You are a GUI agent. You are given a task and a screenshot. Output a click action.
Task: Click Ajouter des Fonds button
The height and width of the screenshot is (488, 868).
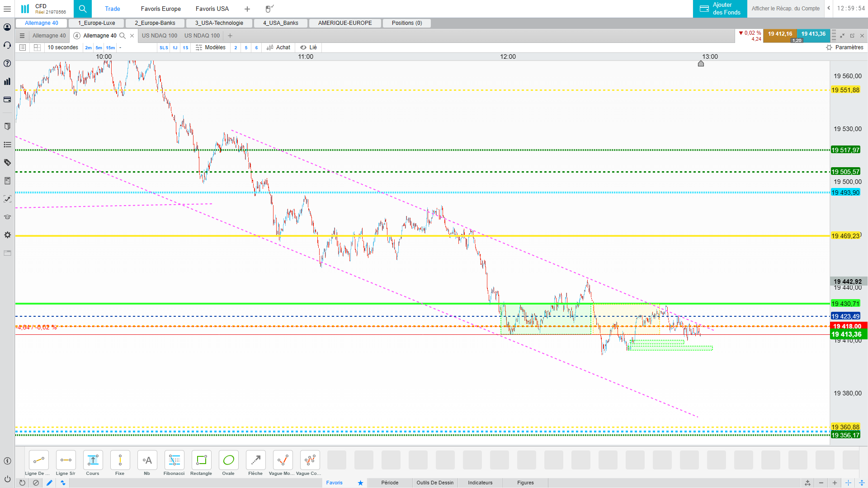pos(720,9)
